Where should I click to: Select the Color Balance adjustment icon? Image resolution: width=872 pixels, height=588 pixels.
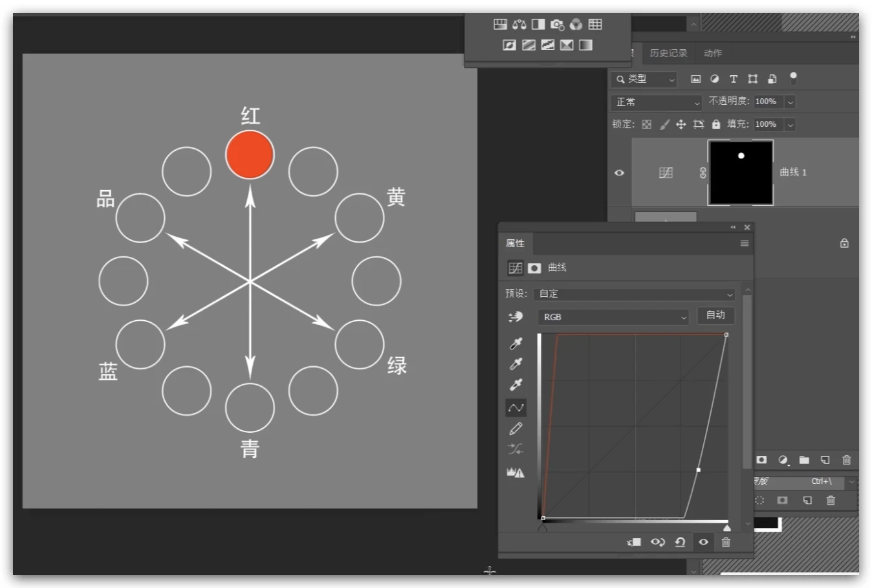tap(519, 25)
